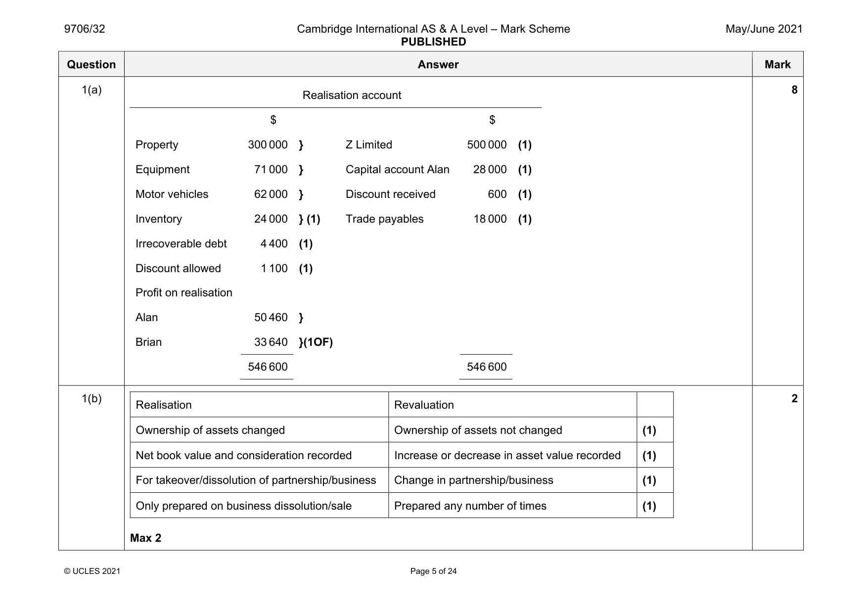Click the mark total '2' for 1(b)
868x614 pixels.
[794, 399]
